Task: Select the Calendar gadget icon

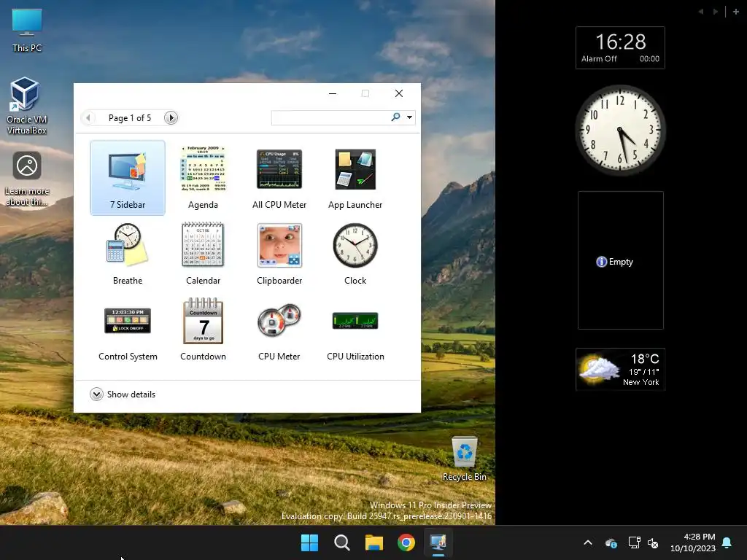Action: (x=203, y=245)
